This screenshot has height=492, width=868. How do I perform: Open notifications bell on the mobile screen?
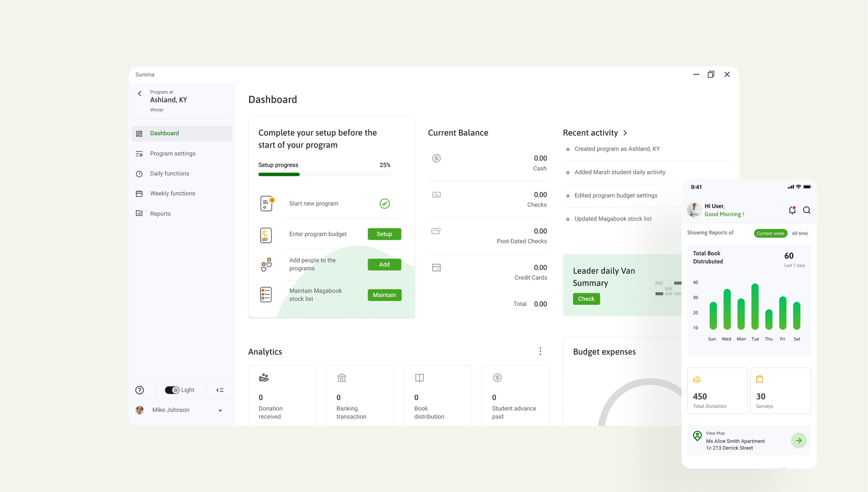792,210
